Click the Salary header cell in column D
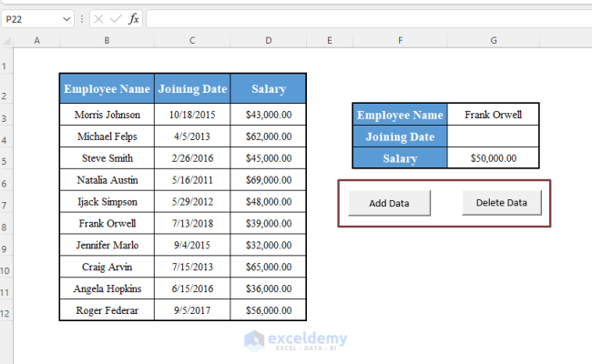 coord(269,88)
